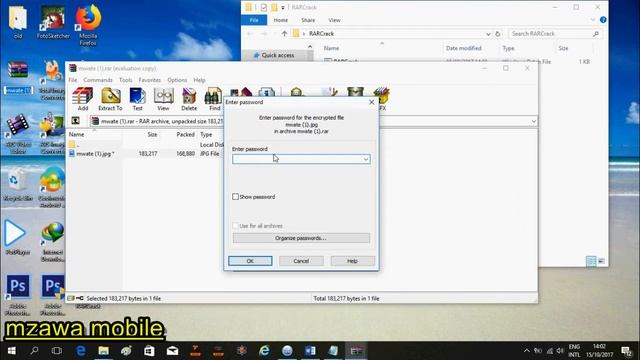Select the Internet Download Manager desktop icon

tap(52, 241)
